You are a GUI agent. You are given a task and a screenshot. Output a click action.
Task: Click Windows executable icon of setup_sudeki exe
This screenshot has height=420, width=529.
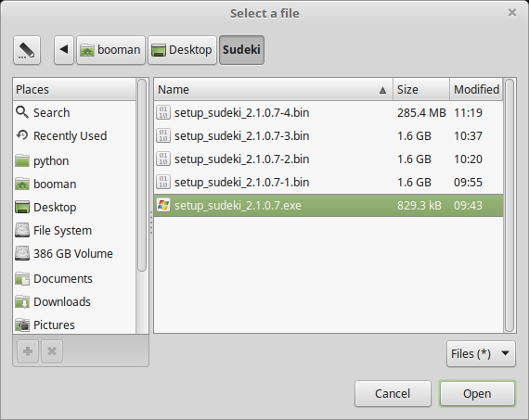pos(163,205)
